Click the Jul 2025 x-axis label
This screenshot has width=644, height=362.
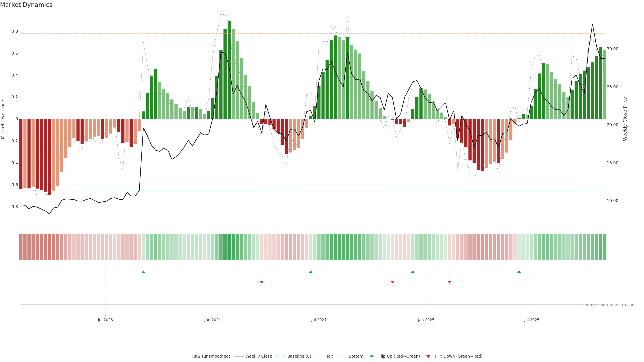point(531,320)
